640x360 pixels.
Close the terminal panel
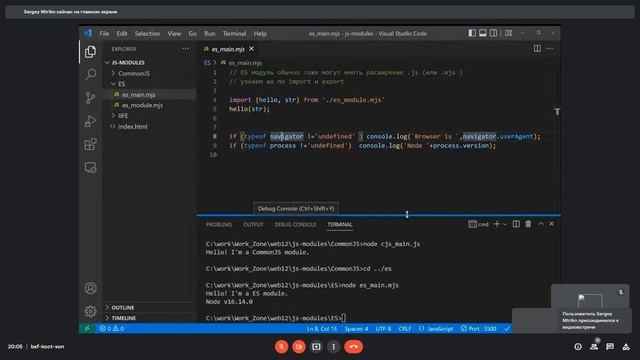point(551,224)
